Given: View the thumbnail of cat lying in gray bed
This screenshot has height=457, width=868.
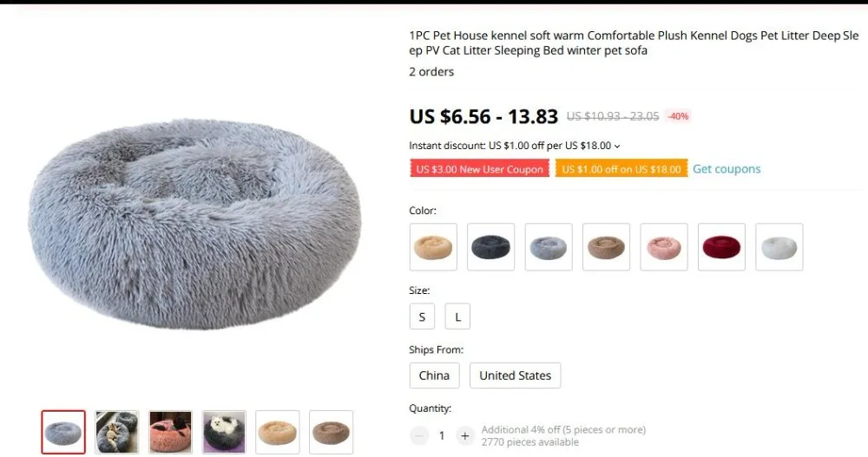Looking at the screenshot, I should [117, 432].
